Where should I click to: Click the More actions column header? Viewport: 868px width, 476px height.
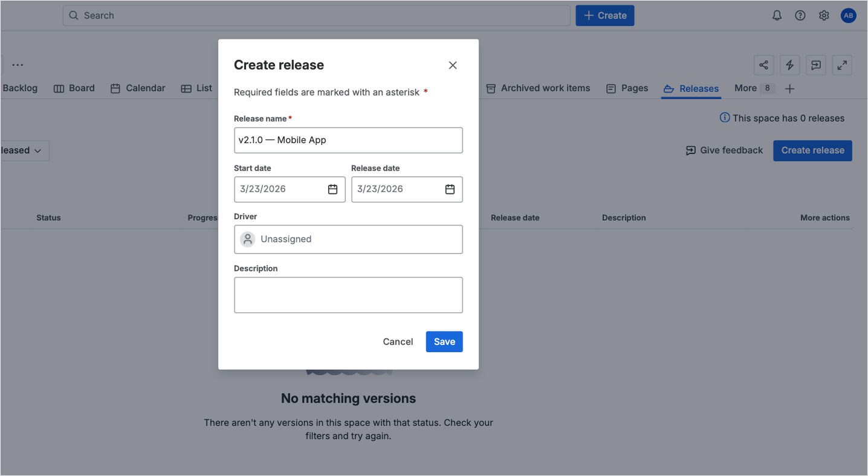(x=825, y=217)
